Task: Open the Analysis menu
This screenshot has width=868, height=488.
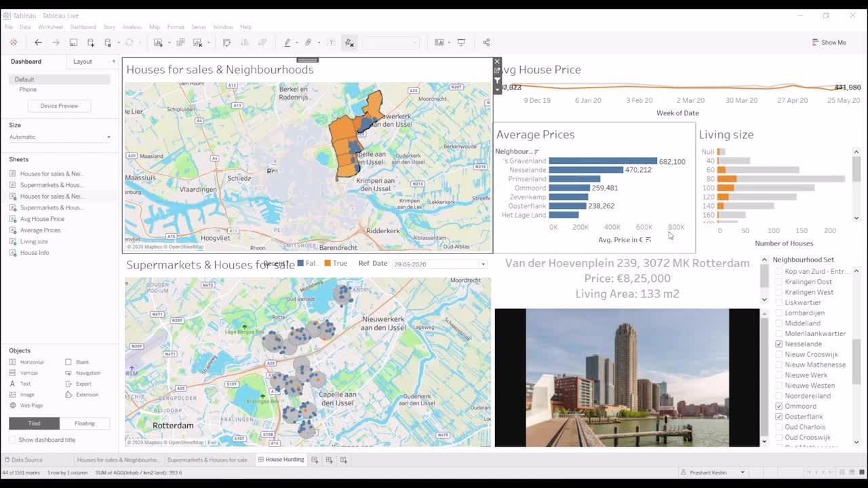Action: point(132,26)
